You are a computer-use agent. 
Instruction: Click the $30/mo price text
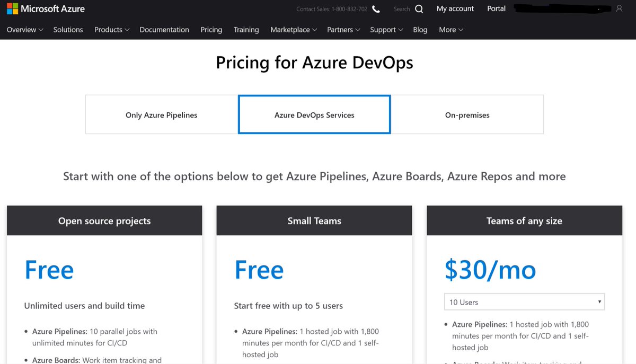coord(490,270)
